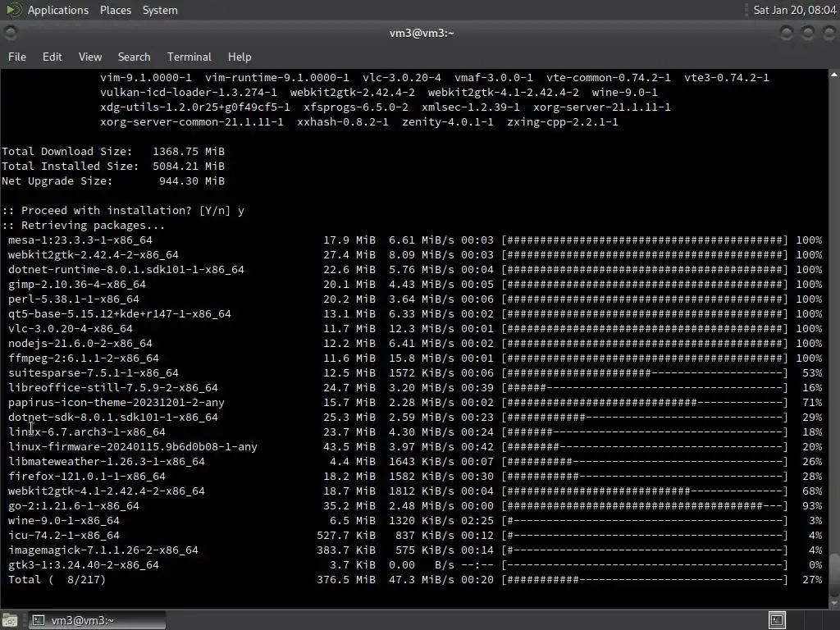Image resolution: width=840 pixels, height=630 pixels.
Task: Click the Total ( 8/217) summary line
Action: [x=415, y=580]
